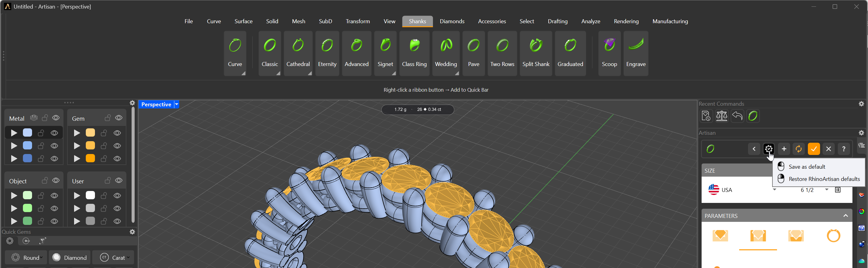This screenshot has height=268, width=868.
Task: Open the document clock icon in Recent Commands
Action: coord(706,116)
